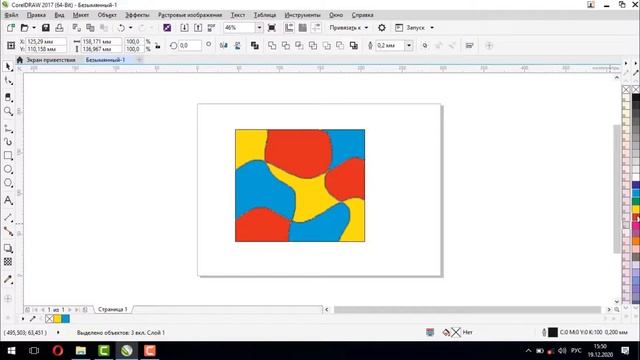
Task: Choose the Ellipse tool
Action: (x=8, y=169)
